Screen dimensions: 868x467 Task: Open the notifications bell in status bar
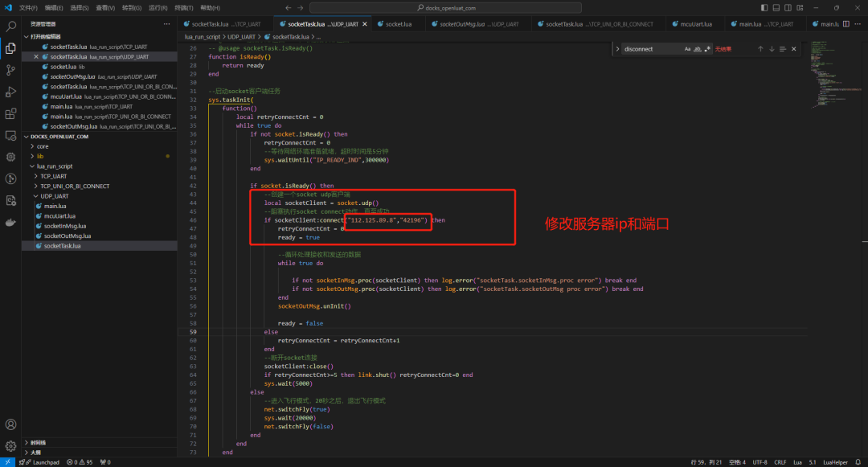(858, 462)
